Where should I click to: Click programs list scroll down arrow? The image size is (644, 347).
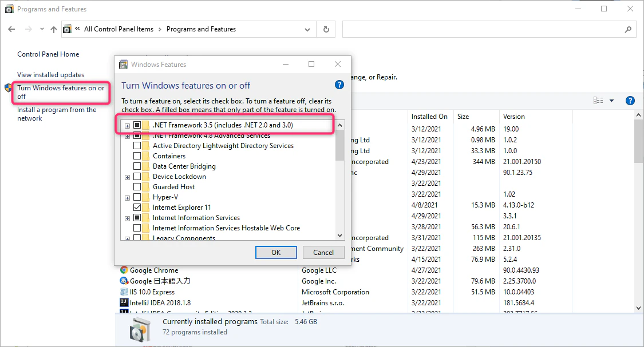tap(639, 308)
